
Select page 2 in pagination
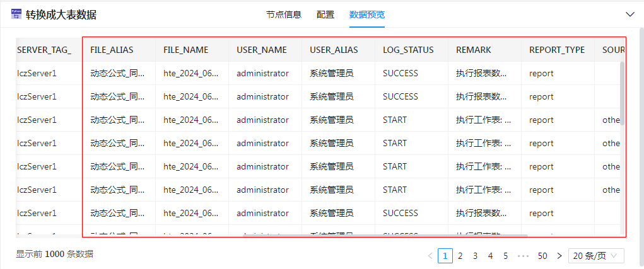coord(460,256)
